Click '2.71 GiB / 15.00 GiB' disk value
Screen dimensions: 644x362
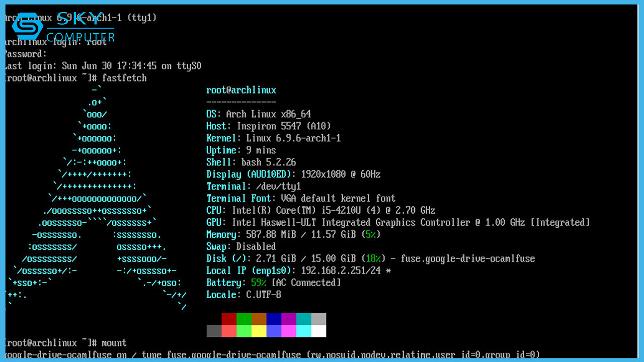[306, 259]
